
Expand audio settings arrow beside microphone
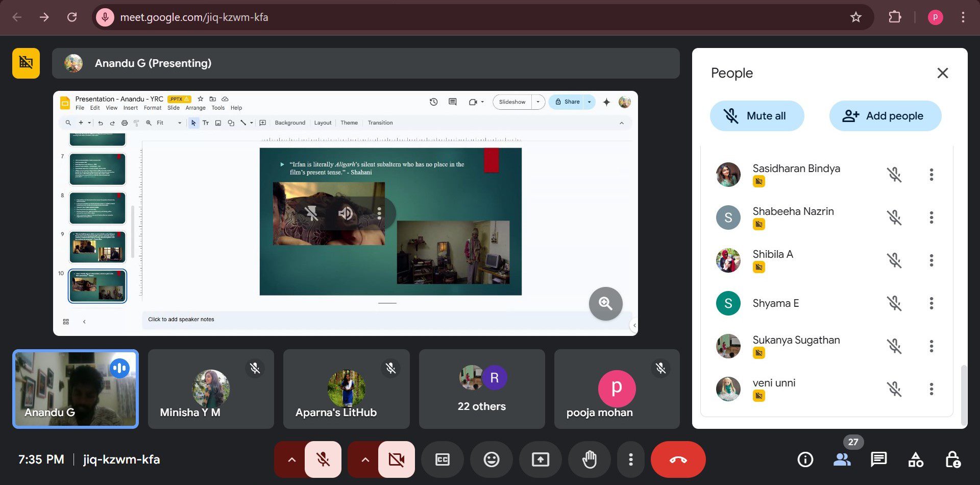(x=291, y=459)
